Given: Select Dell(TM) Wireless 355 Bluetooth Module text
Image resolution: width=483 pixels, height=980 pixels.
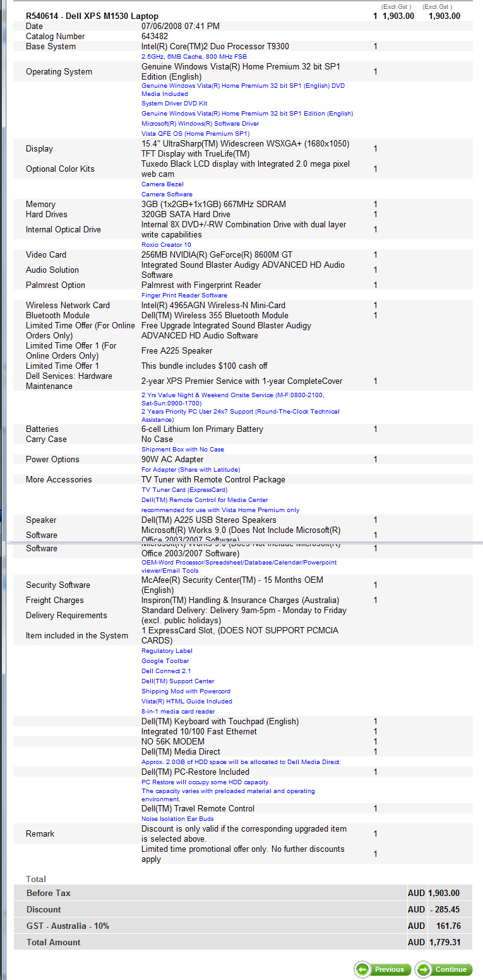Looking at the screenshot, I should coord(215,315).
